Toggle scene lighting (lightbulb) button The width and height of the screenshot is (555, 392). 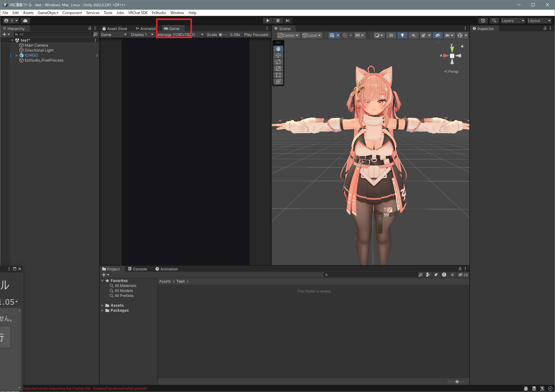pos(402,35)
